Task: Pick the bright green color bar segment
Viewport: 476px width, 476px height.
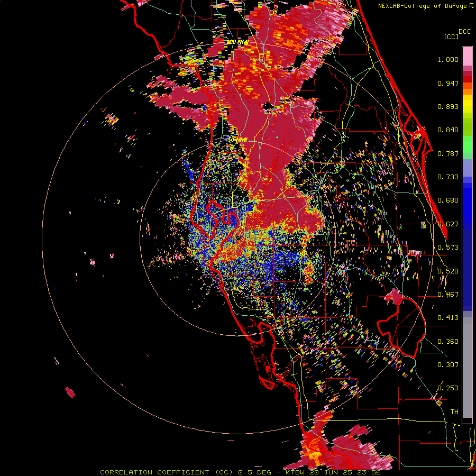Action: coord(467,144)
